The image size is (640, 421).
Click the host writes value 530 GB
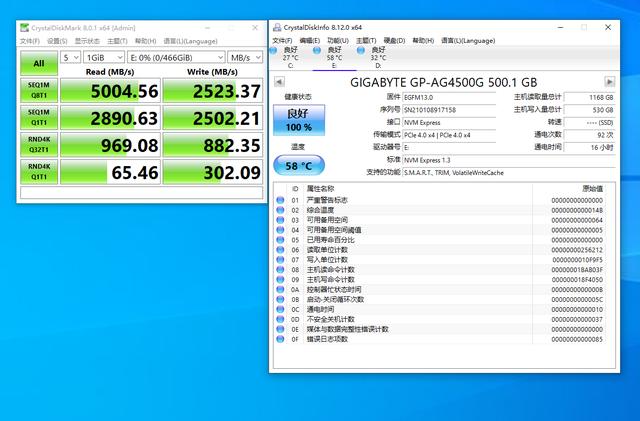[x=589, y=110]
